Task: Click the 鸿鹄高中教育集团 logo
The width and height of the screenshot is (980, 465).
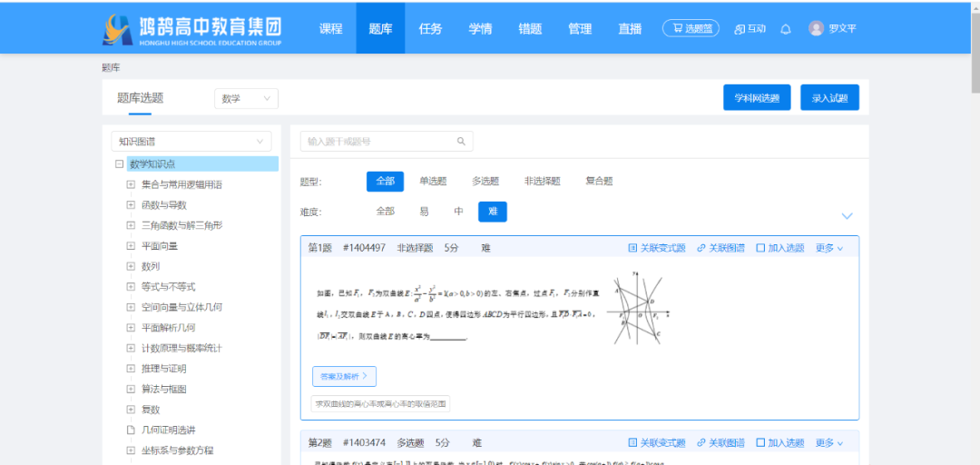Action: tap(192, 29)
